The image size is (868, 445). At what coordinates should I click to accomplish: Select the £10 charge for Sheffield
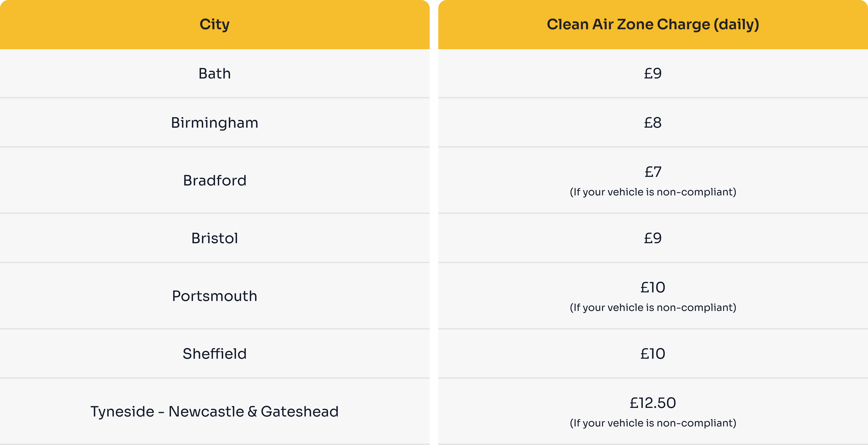(x=653, y=354)
